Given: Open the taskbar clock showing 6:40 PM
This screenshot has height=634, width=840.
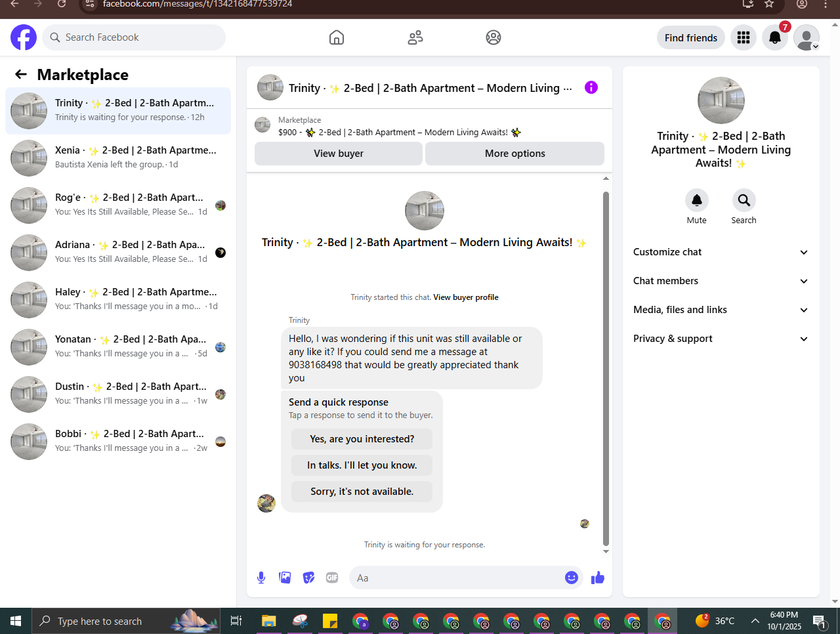Looking at the screenshot, I should click(784, 621).
